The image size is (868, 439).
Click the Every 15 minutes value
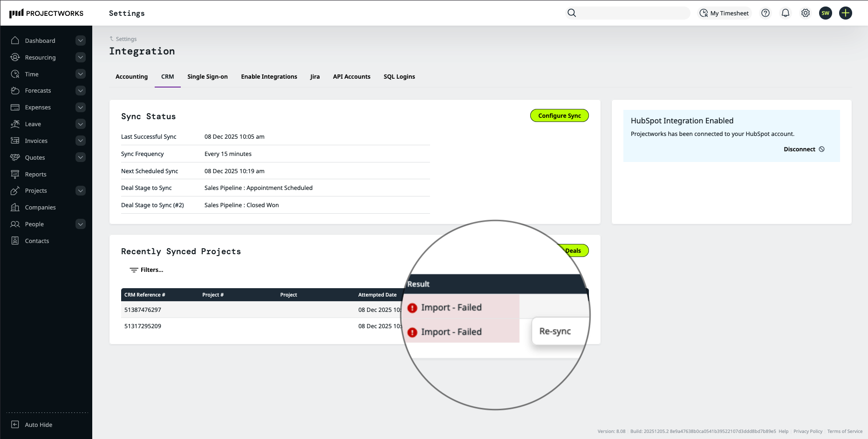(228, 154)
